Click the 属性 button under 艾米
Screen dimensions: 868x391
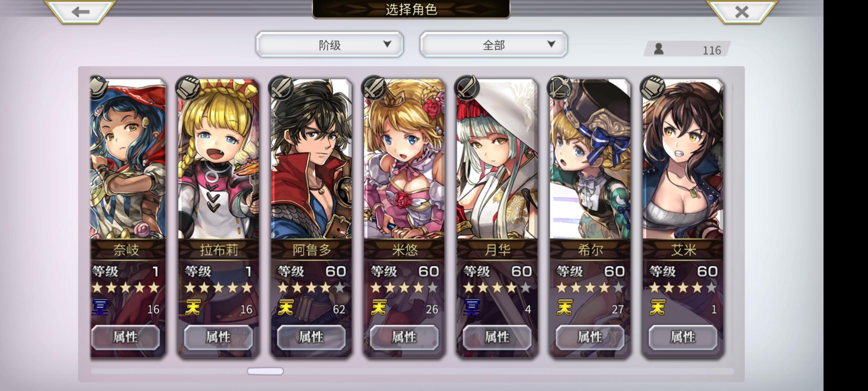[683, 337]
